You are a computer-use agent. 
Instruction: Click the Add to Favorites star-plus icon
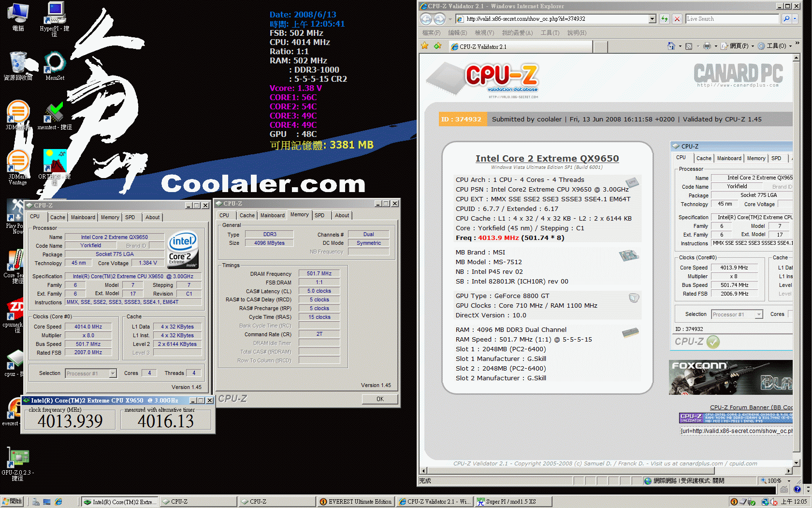tap(437, 46)
